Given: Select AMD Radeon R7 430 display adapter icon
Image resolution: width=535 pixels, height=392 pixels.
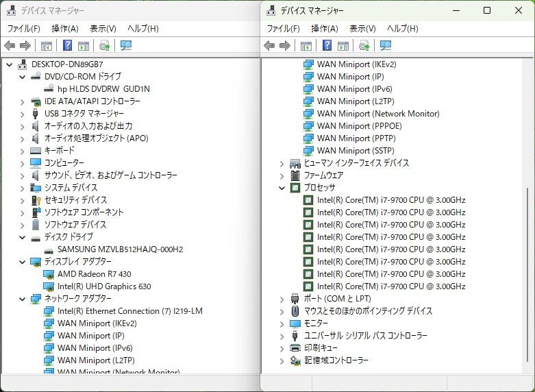Looking at the screenshot, I should tap(49, 274).
